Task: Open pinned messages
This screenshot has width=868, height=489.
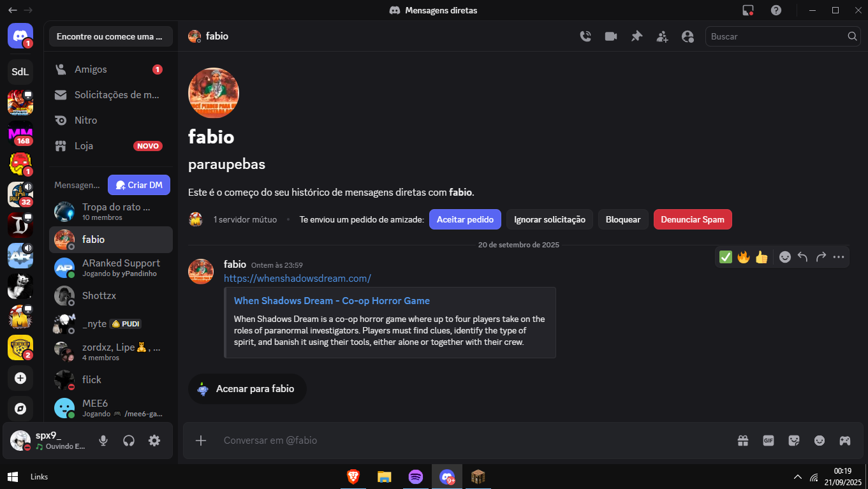Action: pos(636,36)
